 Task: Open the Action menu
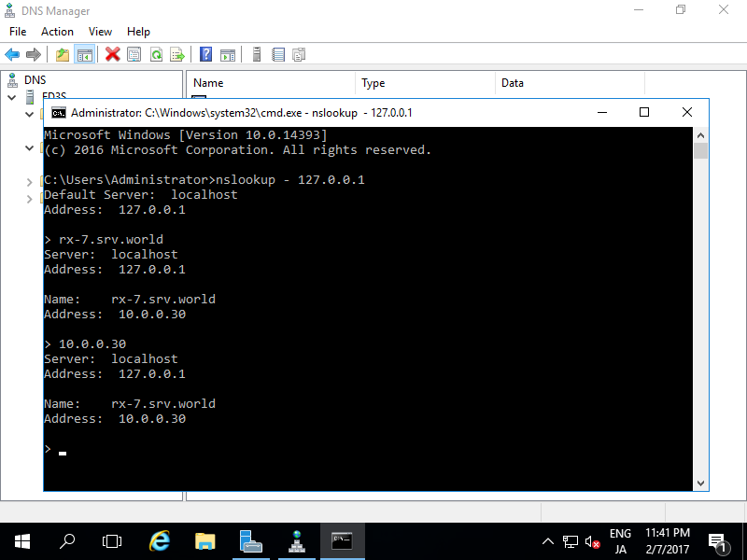[x=57, y=31]
